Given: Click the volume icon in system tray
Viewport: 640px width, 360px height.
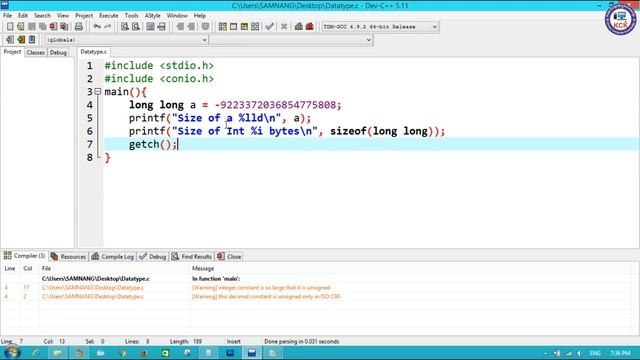Looking at the screenshot, I should [x=580, y=353].
